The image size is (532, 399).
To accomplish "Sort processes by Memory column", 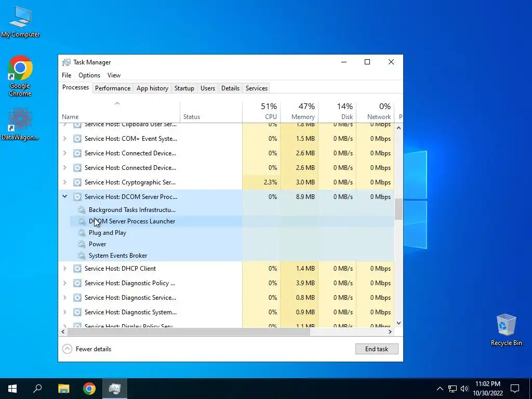I will [299, 112].
